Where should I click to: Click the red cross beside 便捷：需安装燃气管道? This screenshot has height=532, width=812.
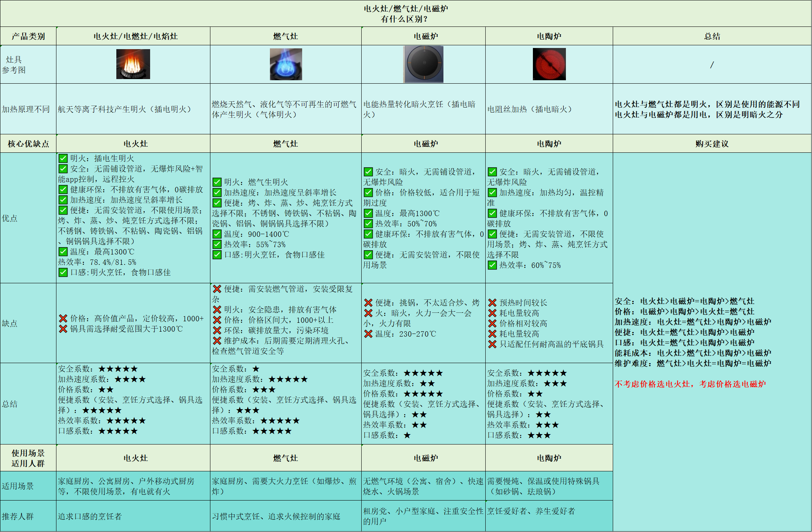pyautogui.click(x=217, y=289)
